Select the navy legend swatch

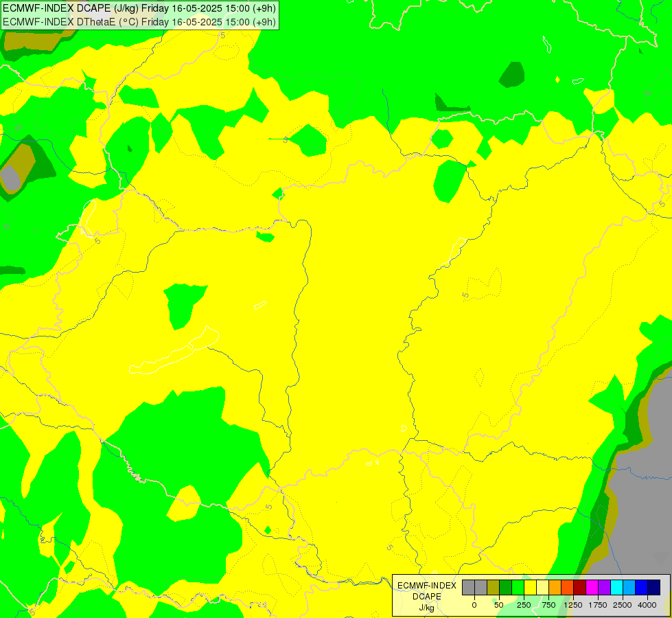[x=654, y=587]
